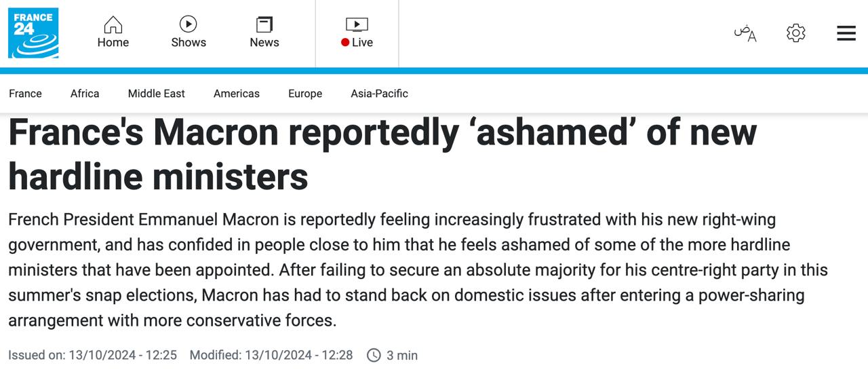The height and width of the screenshot is (378, 868).
Task: Click the article modified date text
Action: pyautogui.click(x=271, y=355)
